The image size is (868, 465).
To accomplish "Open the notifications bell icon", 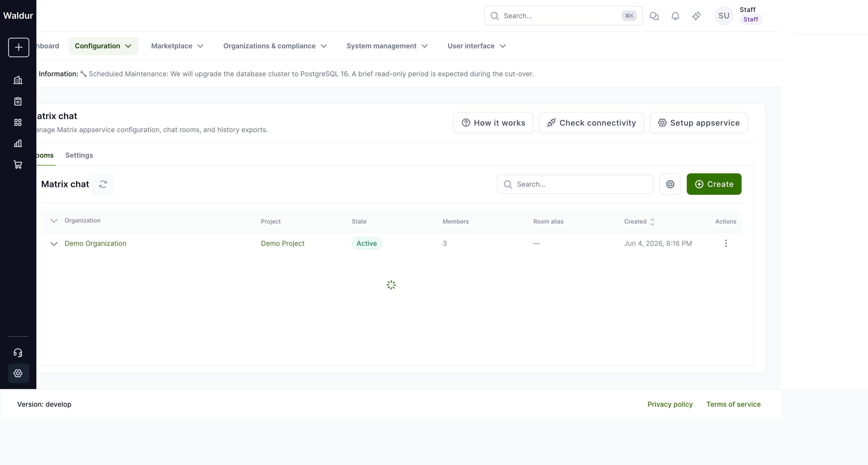I will point(675,16).
